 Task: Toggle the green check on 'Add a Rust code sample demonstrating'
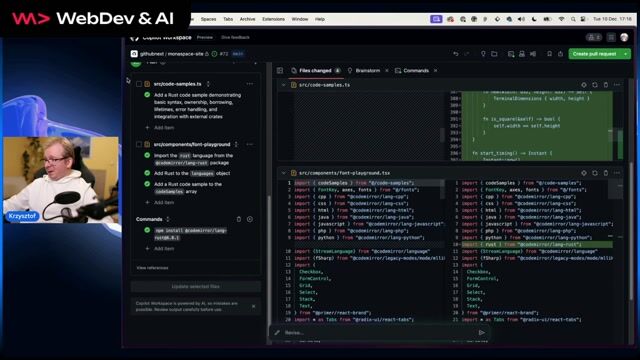147,95
